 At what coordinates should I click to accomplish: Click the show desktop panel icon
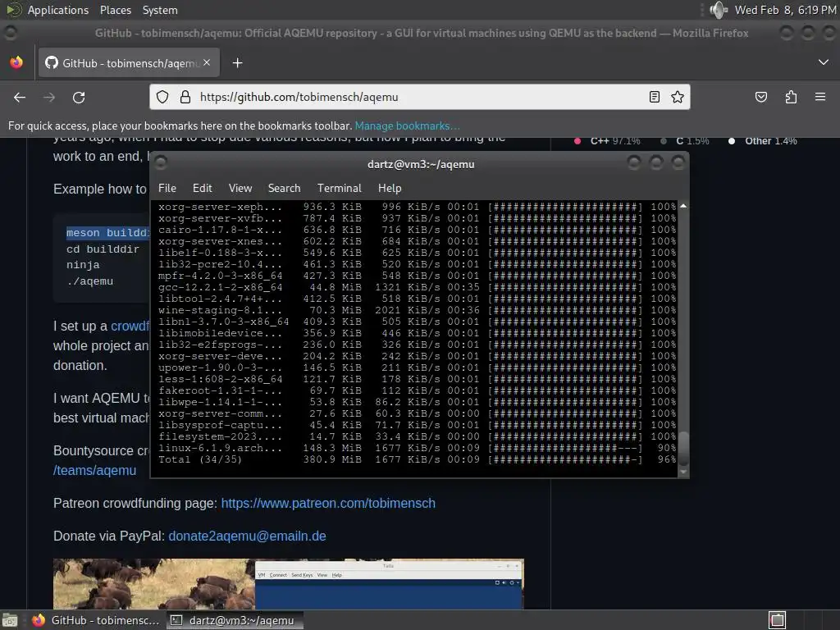point(10,620)
